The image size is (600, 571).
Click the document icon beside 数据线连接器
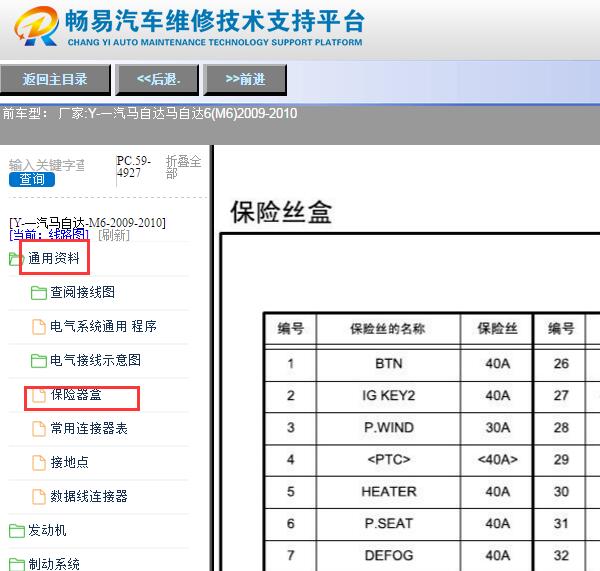[39, 496]
